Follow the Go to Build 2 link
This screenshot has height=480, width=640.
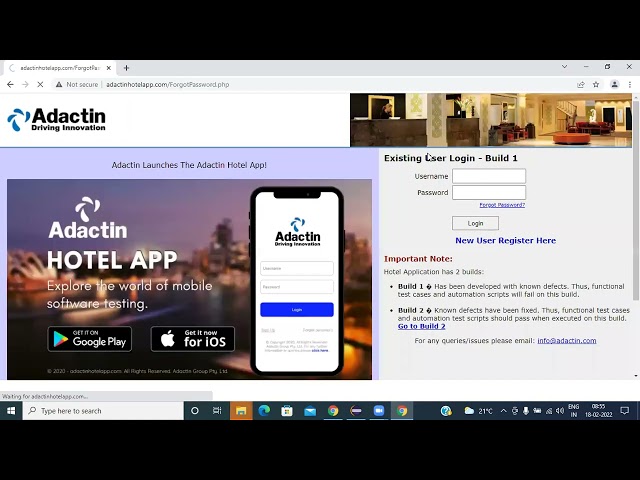(422, 326)
